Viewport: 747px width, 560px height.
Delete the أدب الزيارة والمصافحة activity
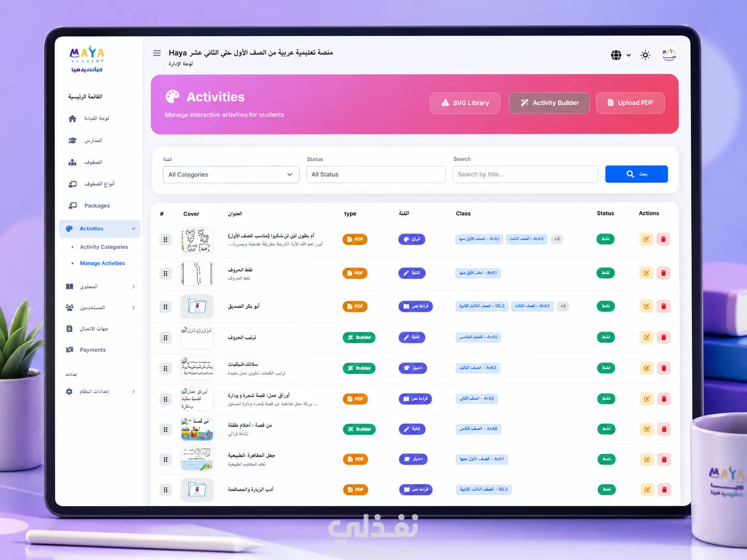click(664, 489)
